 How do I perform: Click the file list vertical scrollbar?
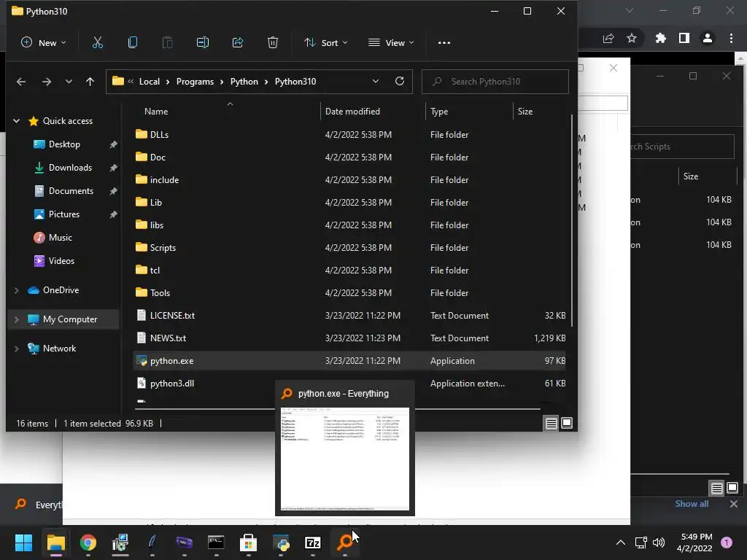pos(572,220)
